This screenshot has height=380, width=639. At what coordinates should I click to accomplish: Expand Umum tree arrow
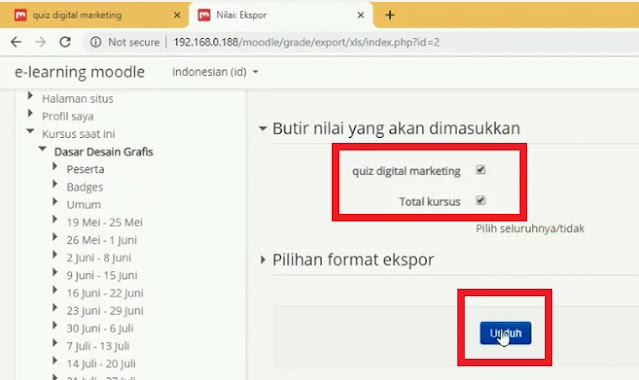[x=55, y=202]
